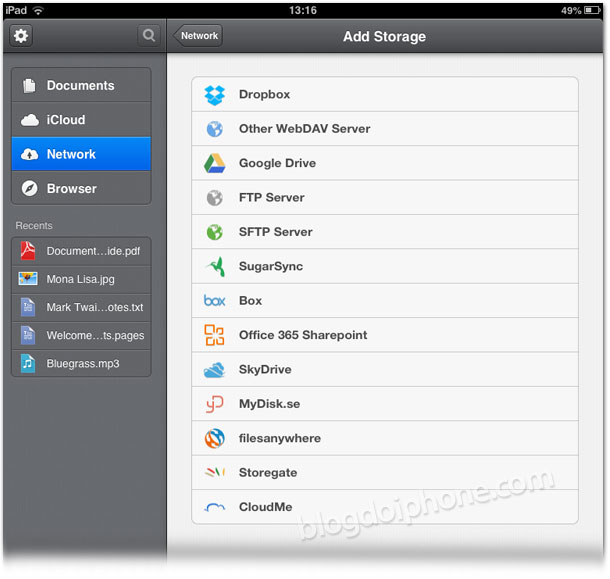Click the music note icon for Bluegrass.mp3
This screenshot has width=610, height=579.
(x=28, y=363)
